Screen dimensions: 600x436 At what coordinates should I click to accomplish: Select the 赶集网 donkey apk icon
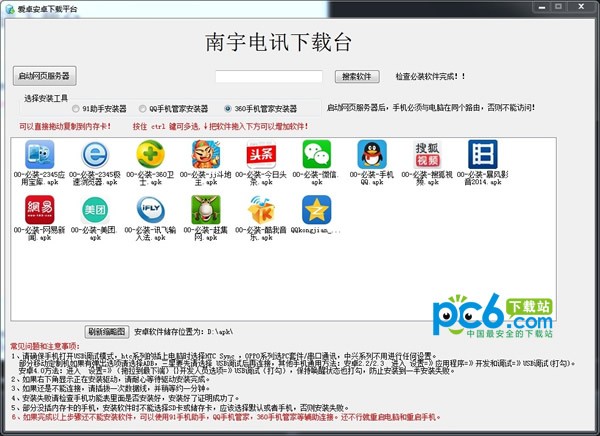206,210
